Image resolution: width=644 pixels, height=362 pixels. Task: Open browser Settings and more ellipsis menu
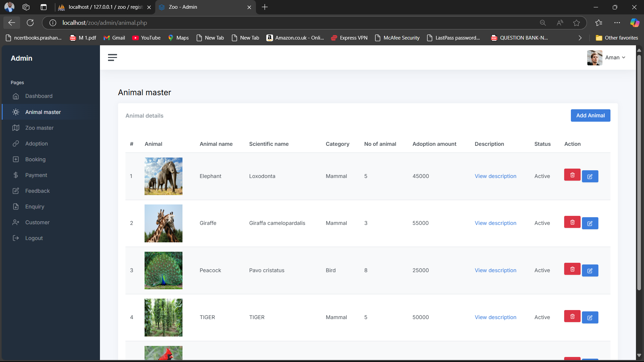617,23
